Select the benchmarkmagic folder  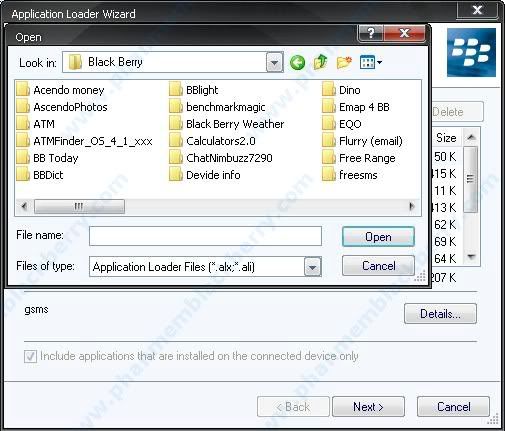217,107
